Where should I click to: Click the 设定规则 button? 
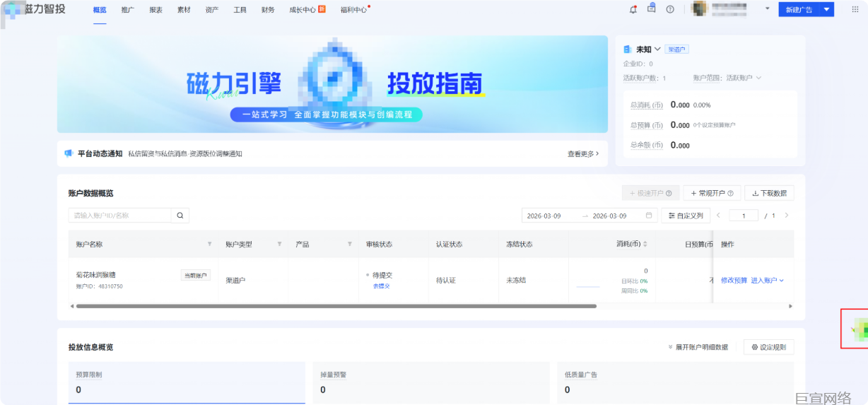coord(768,347)
